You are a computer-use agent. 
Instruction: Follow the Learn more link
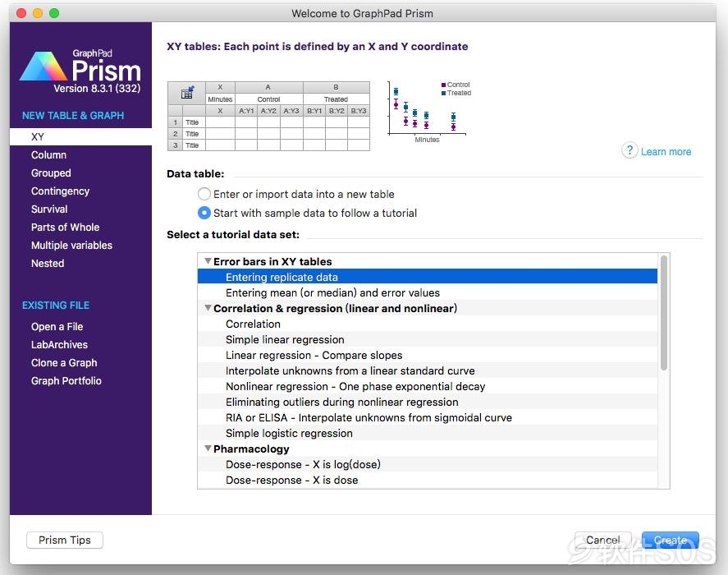(666, 151)
